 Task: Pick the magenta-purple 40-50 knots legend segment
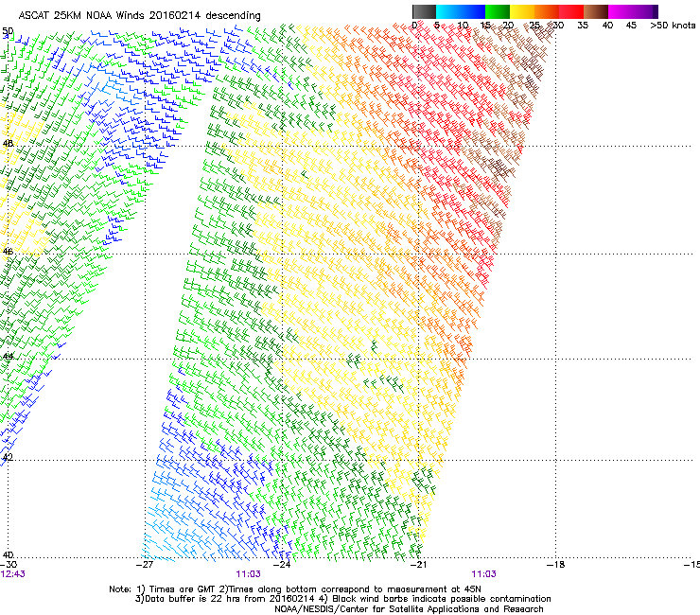[633, 11]
